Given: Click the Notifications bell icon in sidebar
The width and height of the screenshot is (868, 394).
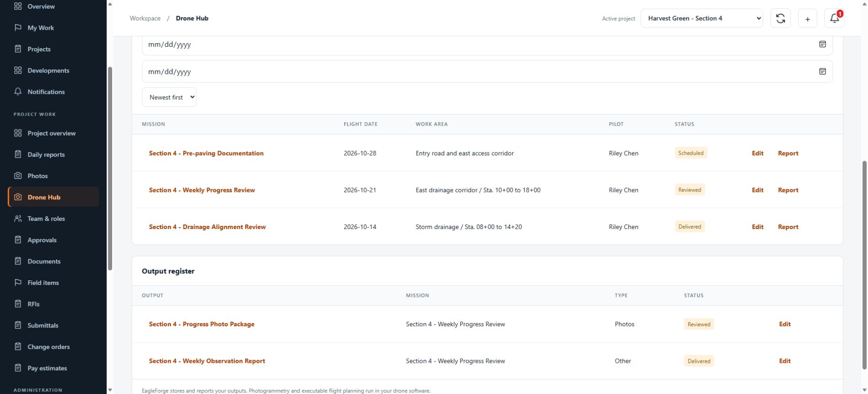Looking at the screenshot, I should point(18,92).
